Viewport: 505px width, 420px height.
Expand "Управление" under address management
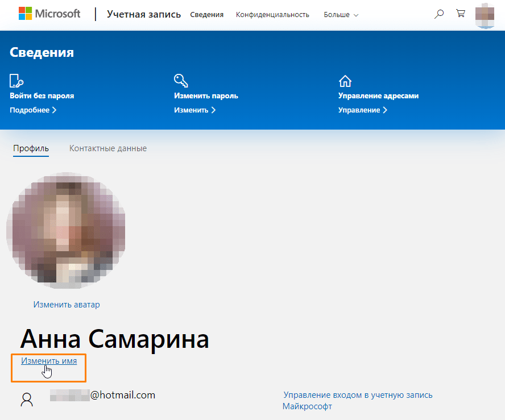click(x=359, y=110)
